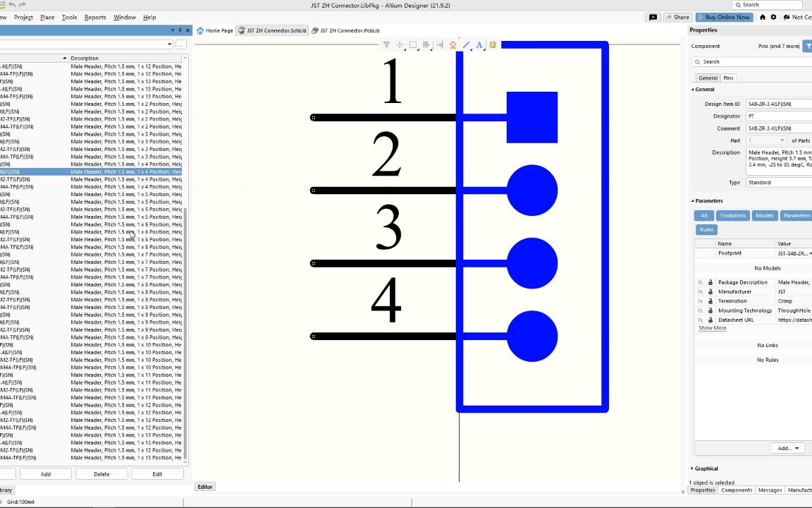
Task: Pin the left library panel
Action: 180,30
